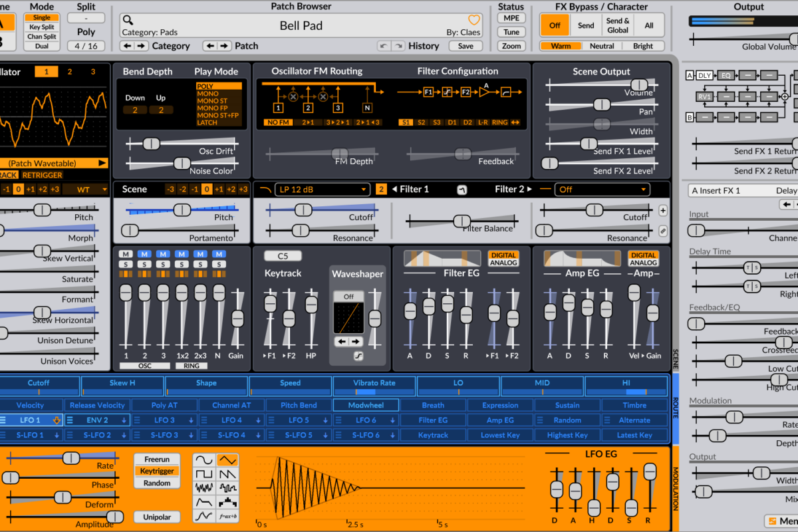Open the Menu button at bottom right
This screenshot has height=532, width=798.
(781, 521)
